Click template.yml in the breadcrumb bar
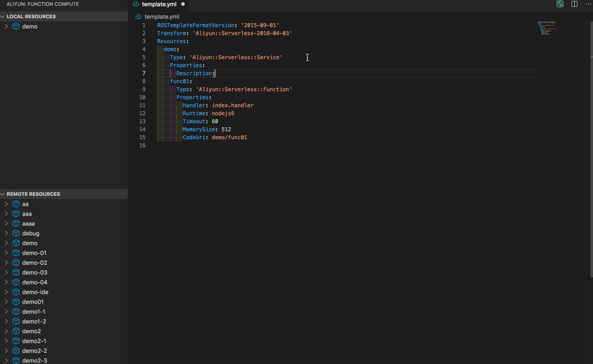 pos(162,16)
